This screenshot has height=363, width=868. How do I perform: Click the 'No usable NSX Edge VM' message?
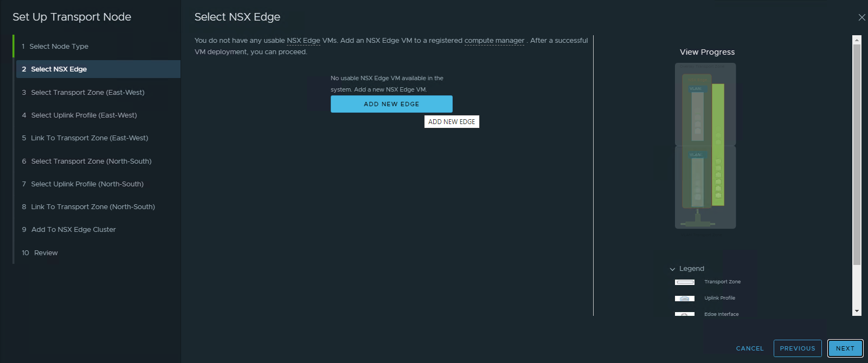click(387, 84)
